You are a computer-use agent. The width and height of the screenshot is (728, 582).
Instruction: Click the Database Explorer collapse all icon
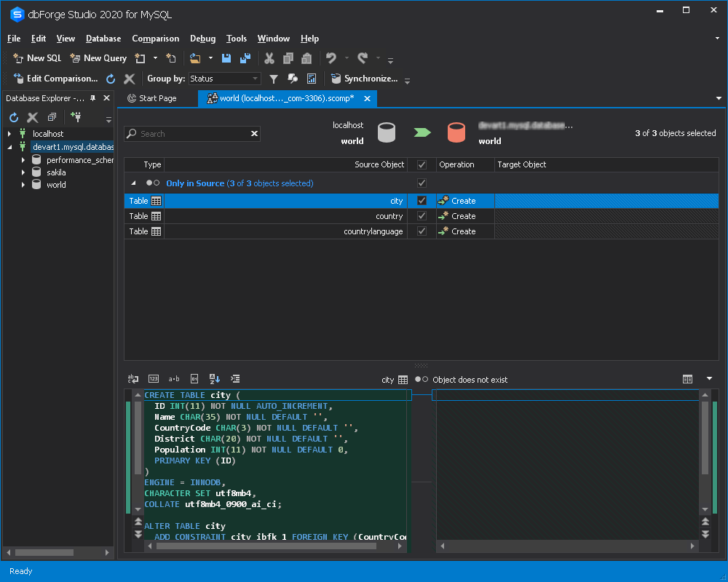tap(52, 117)
